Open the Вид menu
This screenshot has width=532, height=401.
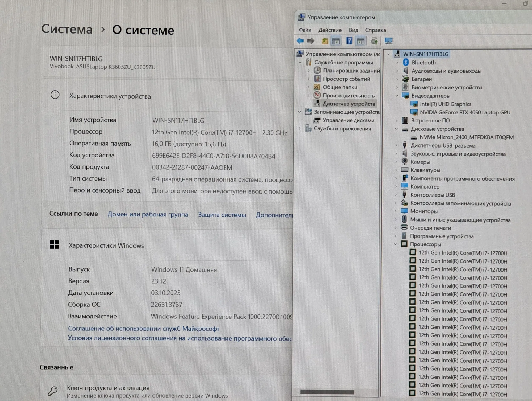click(353, 30)
